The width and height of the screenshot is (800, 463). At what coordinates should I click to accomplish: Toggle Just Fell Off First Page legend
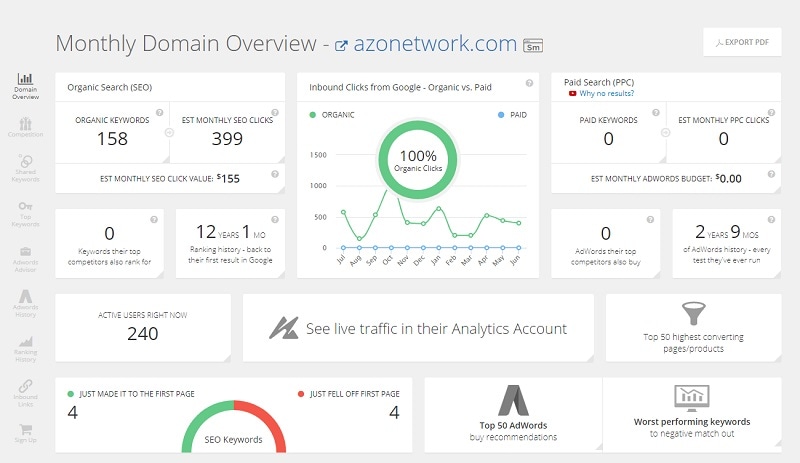(x=348, y=394)
